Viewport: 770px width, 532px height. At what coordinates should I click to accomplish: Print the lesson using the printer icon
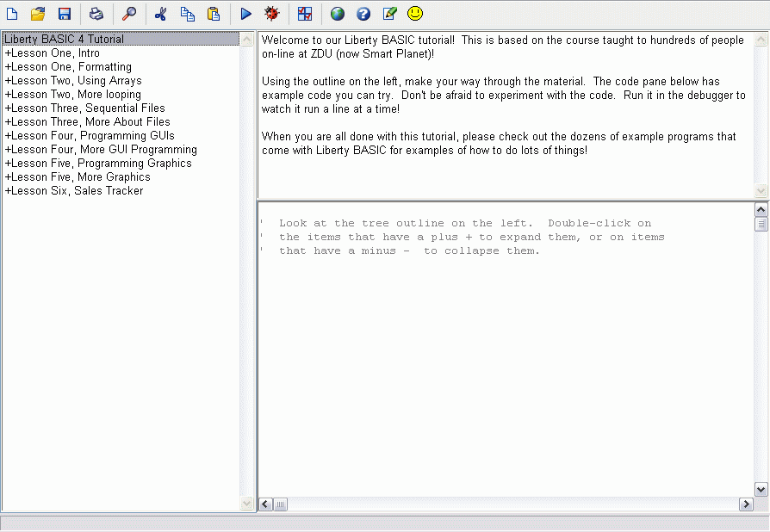(96, 14)
